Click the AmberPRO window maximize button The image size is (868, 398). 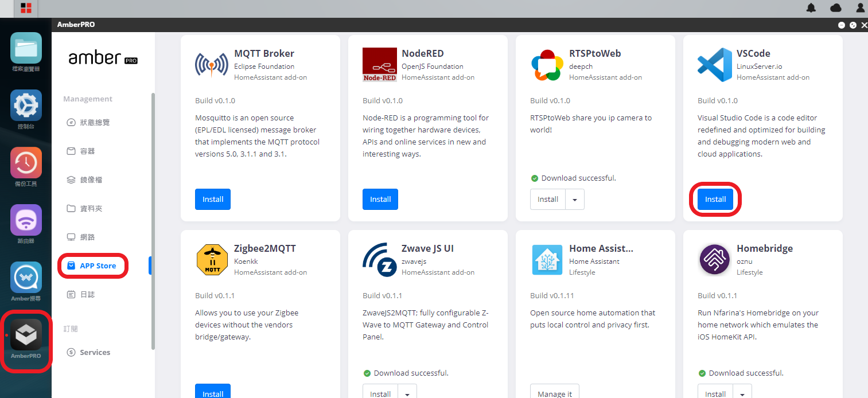[853, 25]
